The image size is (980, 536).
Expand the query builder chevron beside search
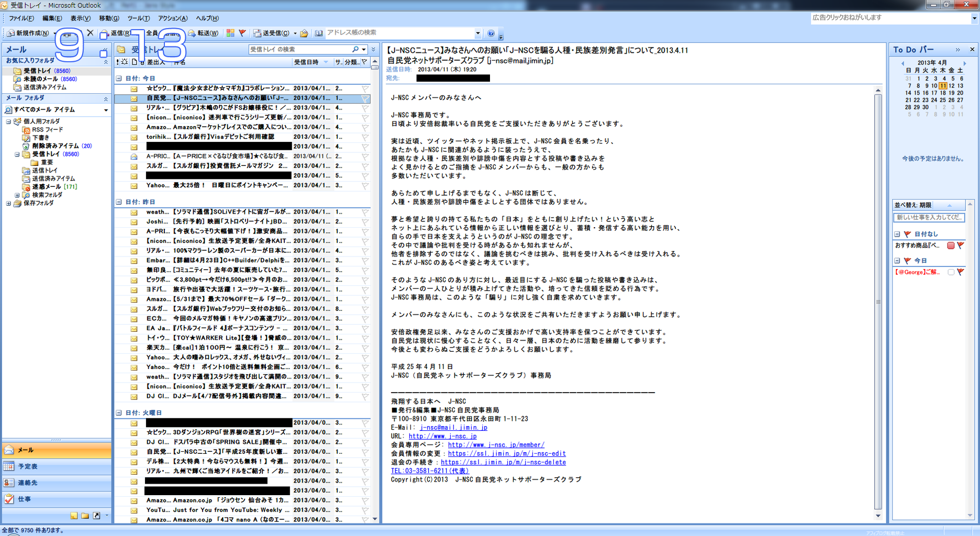click(373, 49)
